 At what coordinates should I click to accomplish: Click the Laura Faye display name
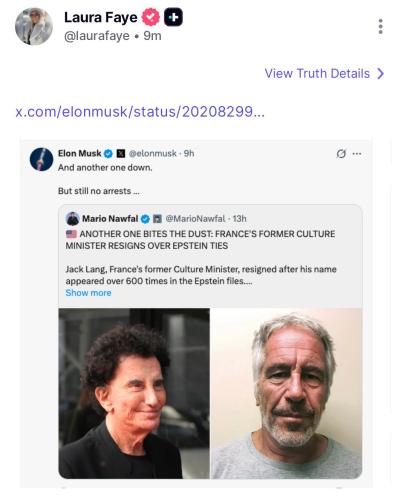(101, 17)
